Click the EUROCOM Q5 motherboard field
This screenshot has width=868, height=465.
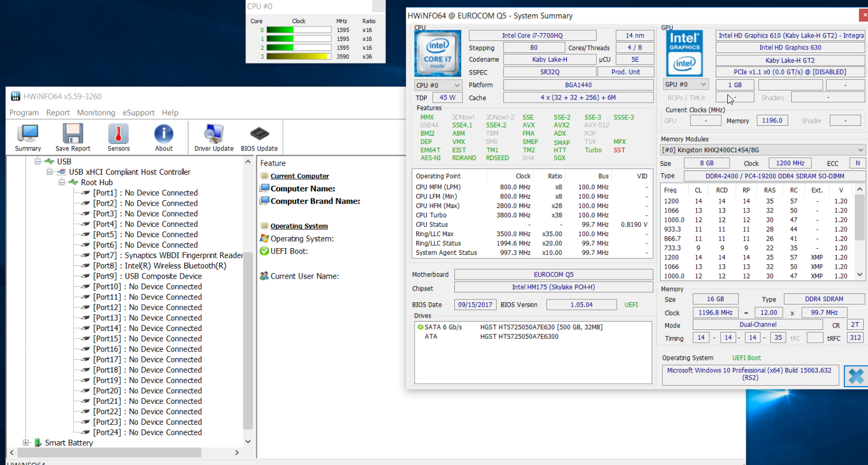click(554, 275)
